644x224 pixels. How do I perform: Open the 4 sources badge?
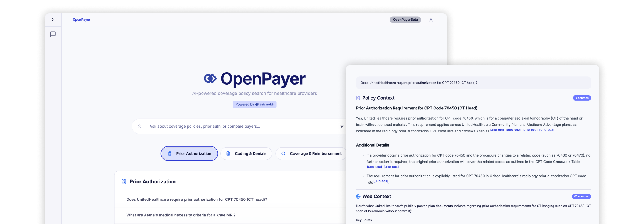coord(582,98)
